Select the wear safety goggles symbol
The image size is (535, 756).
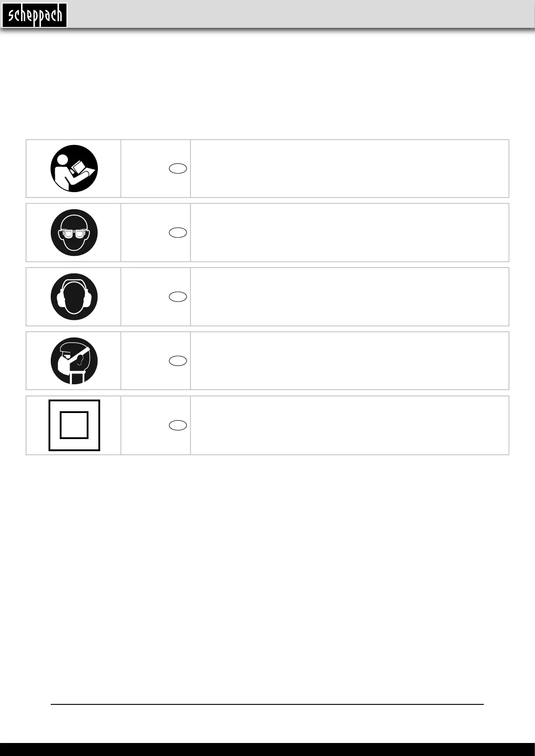tap(74, 233)
